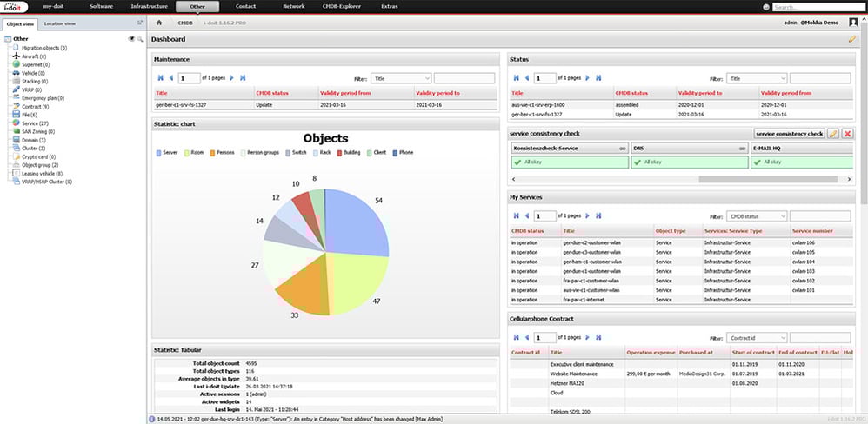Click the Building legend color swatch
Viewport: 868px width, 424px height.
click(x=339, y=152)
